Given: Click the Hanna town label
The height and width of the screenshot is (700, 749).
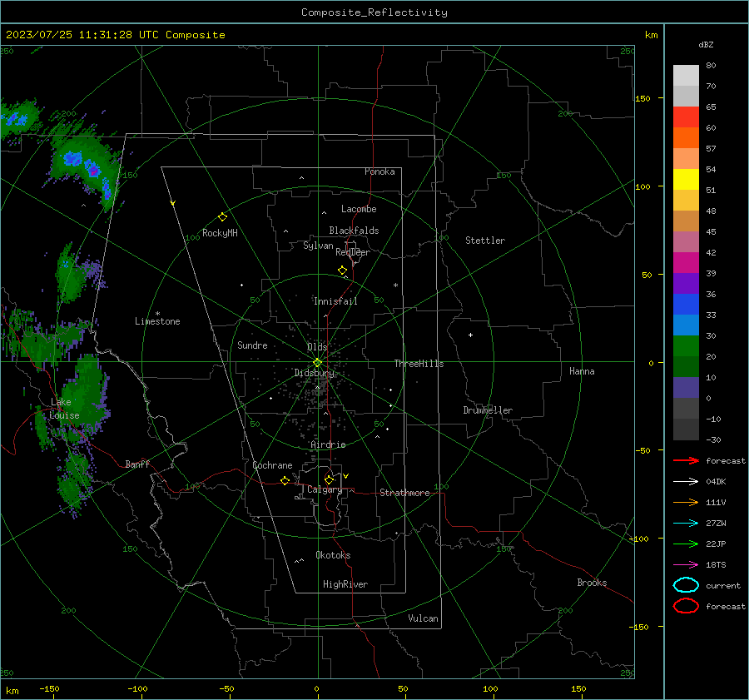Looking at the screenshot, I should [582, 371].
